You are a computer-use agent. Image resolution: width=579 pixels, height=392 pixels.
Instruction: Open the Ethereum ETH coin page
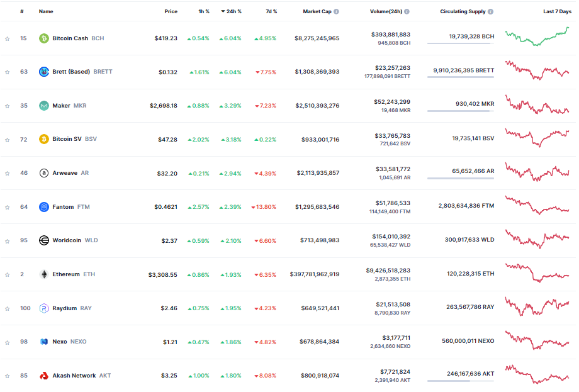click(x=74, y=274)
